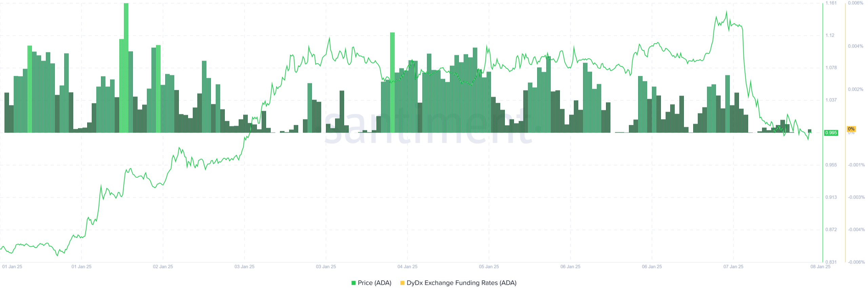This screenshot has width=868, height=294.
Task: Click the 0.872 price axis label
Action: 831,230
